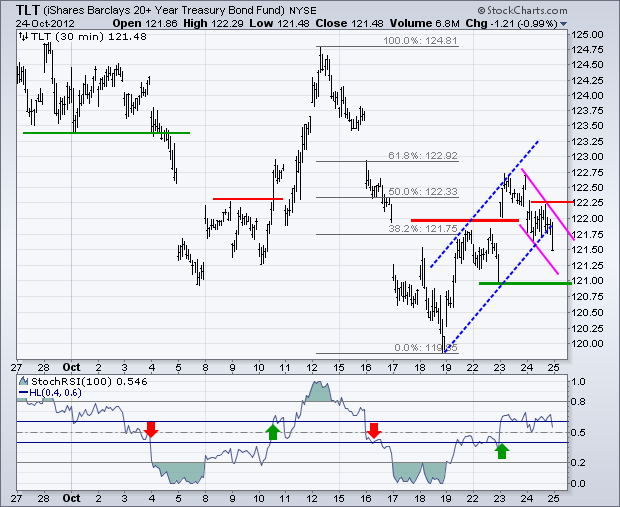Click the Volume 6.8M value
This screenshot has height=507, width=620.
424,24
